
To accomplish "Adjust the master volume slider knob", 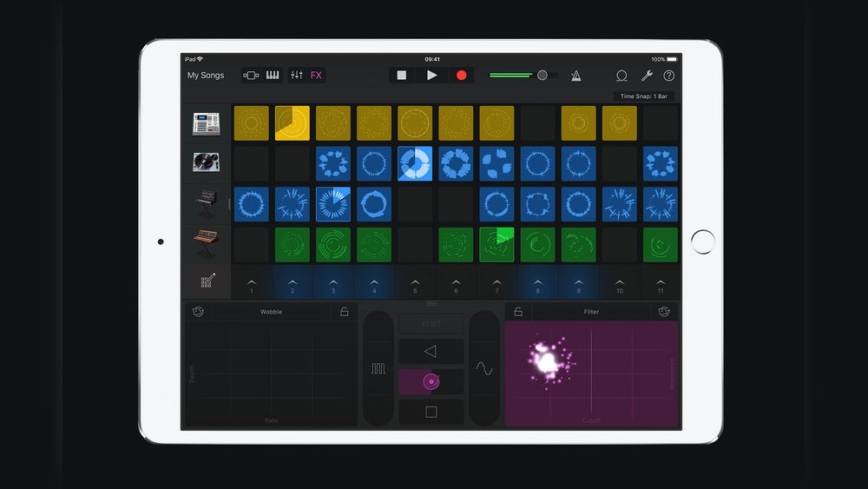I will click(542, 76).
